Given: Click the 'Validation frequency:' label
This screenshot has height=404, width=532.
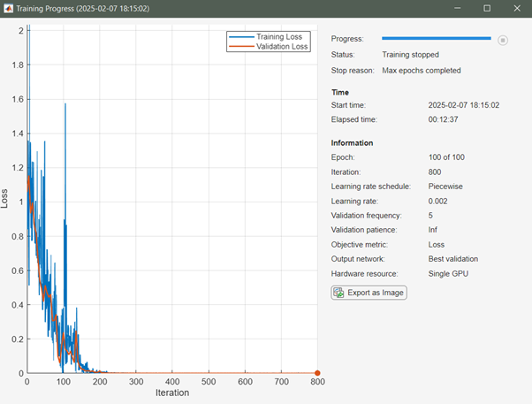Looking at the screenshot, I should pyautogui.click(x=366, y=216).
